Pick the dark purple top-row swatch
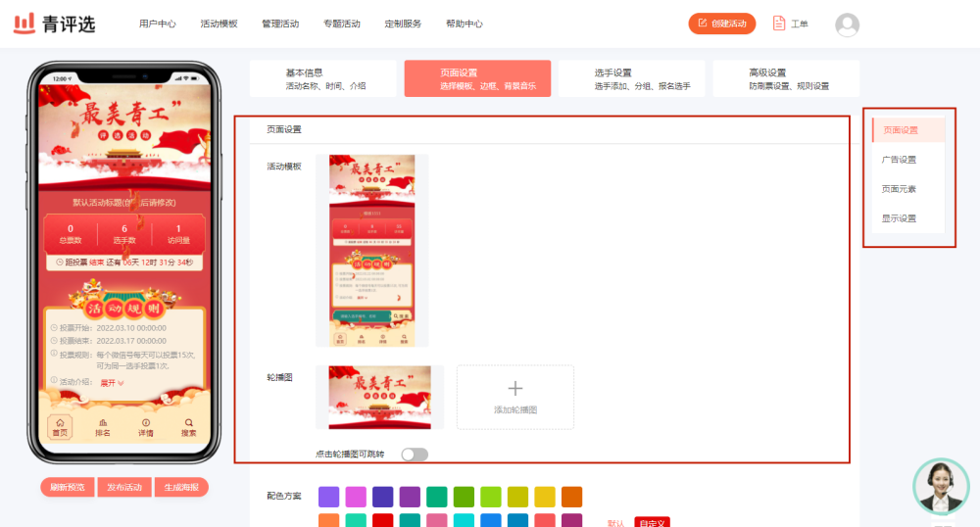The image size is (980, 527). tap(410, 497)
